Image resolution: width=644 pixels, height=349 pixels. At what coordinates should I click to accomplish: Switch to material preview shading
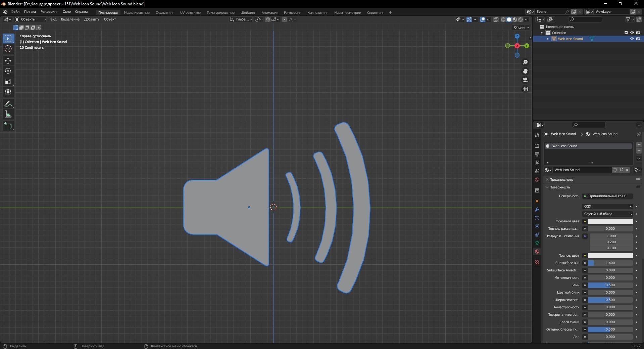[515, 19]
